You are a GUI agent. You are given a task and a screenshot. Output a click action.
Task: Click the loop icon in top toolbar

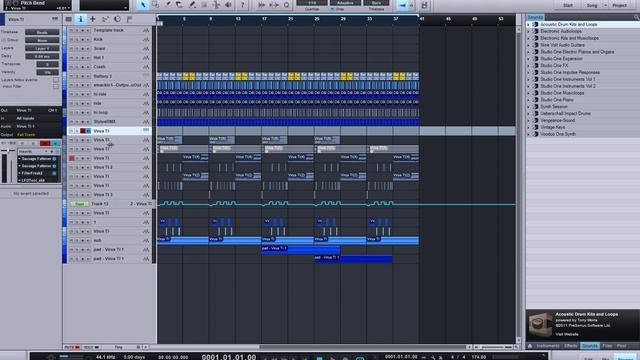click(287, 5)
